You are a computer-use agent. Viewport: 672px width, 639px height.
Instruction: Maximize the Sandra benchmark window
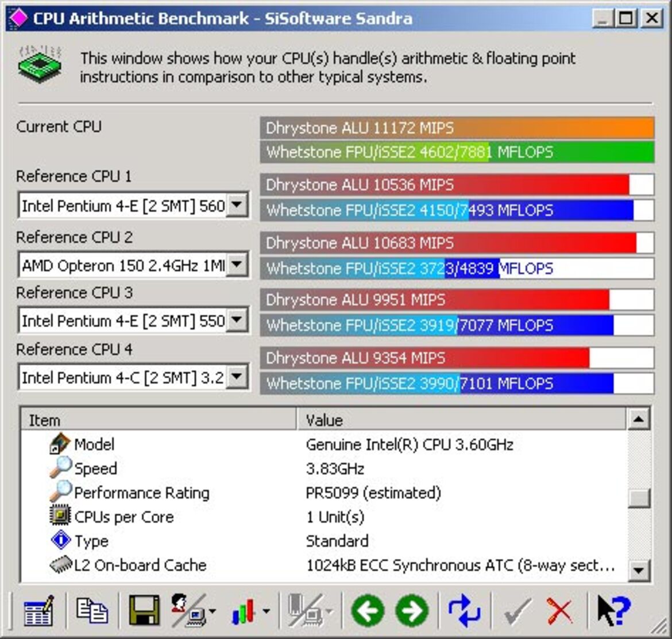tap(625, 18)
